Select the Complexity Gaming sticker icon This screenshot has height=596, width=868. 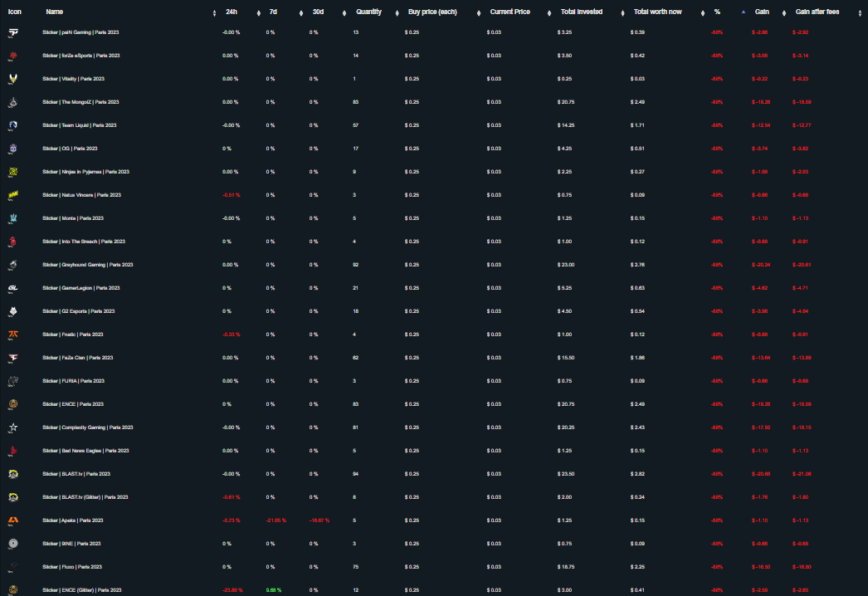point(13,428)
